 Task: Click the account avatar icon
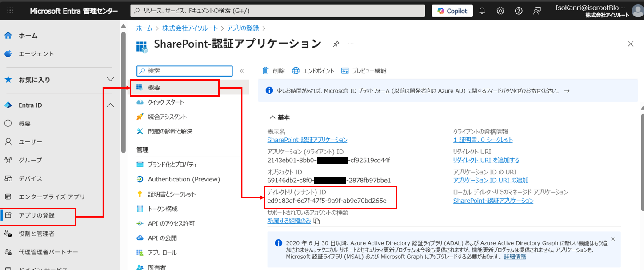coord(637,11)
